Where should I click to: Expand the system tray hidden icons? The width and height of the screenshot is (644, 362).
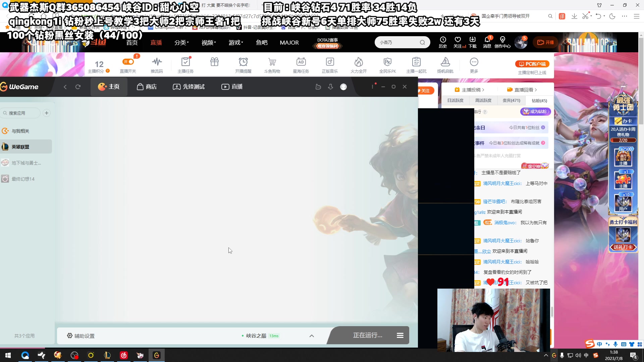pyautogui.click(x=546, y=355)
